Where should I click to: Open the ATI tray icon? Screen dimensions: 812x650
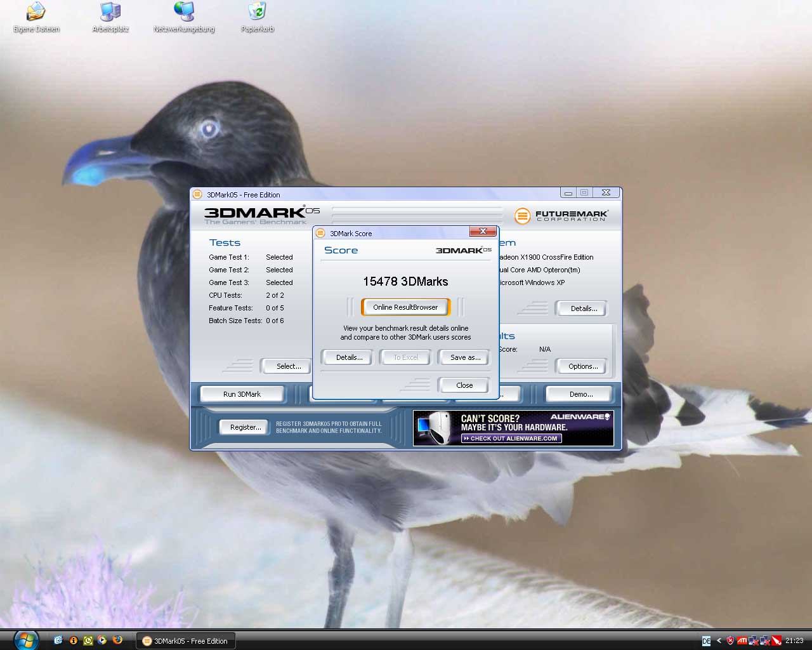pos(741,641)
